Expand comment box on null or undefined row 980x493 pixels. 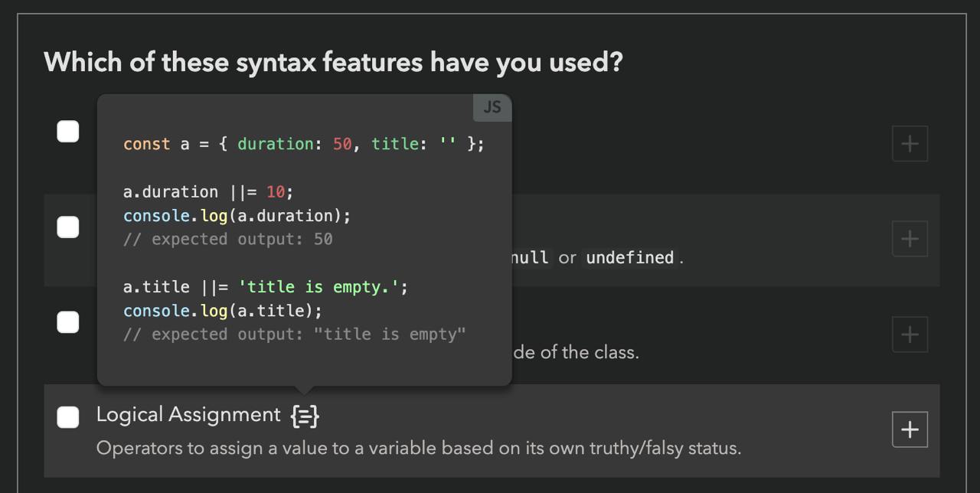click(x=910, y=239)
